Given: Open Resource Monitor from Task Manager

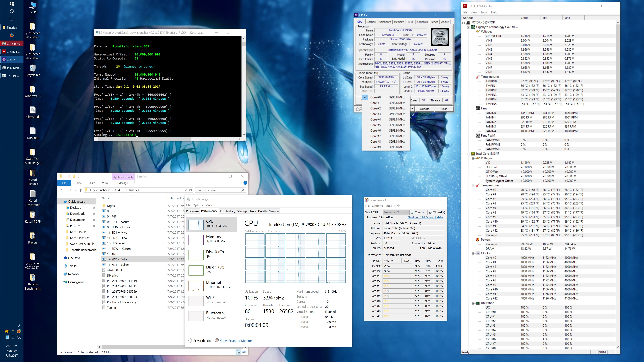Looking at the screenshot, I should [236, 341].
